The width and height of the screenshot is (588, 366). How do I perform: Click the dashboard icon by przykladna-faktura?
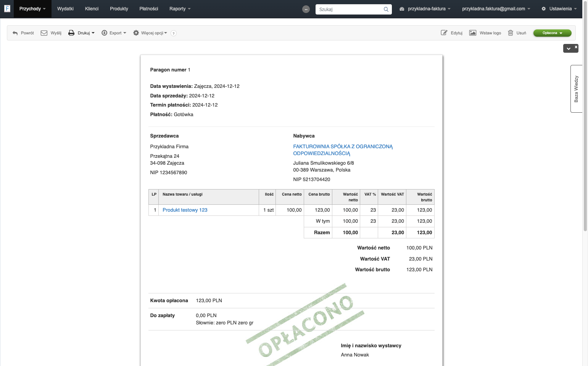tap(402, 9)
